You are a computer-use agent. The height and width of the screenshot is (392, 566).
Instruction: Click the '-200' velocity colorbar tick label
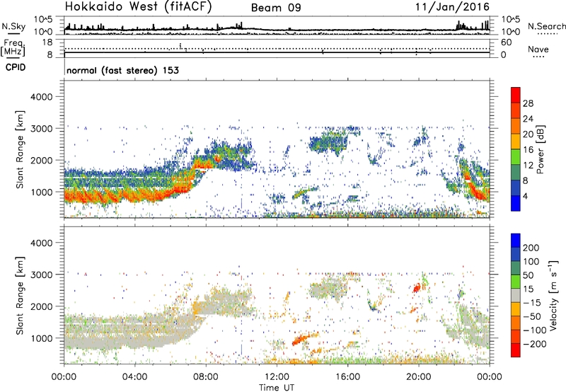tap(534, 344)
